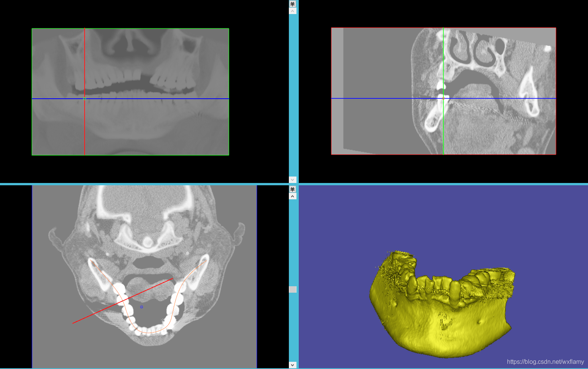Viewport: 588px width, 369px height.
Task: Click the lower 单 single-view button
Action: [x=292, y=189]
